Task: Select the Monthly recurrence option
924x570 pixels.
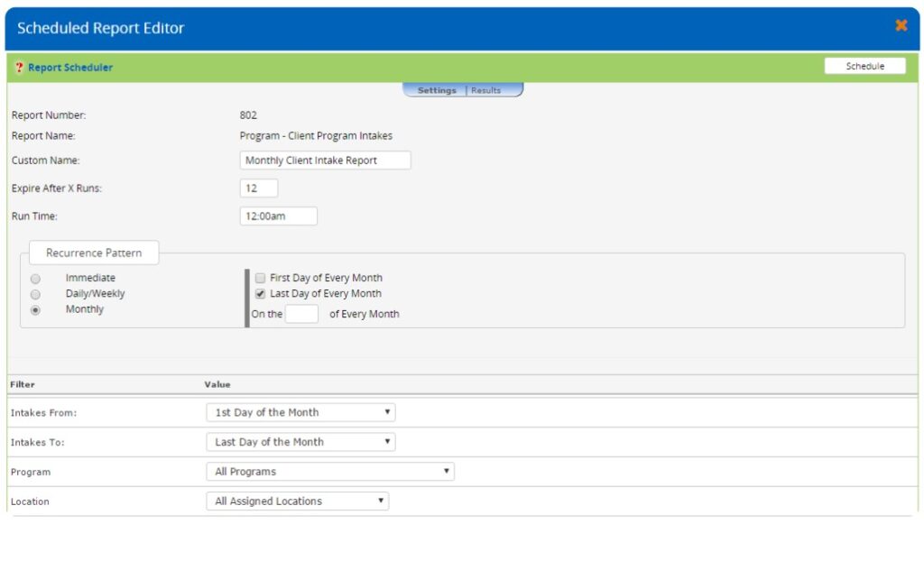Action: click(x=35, y=308)
